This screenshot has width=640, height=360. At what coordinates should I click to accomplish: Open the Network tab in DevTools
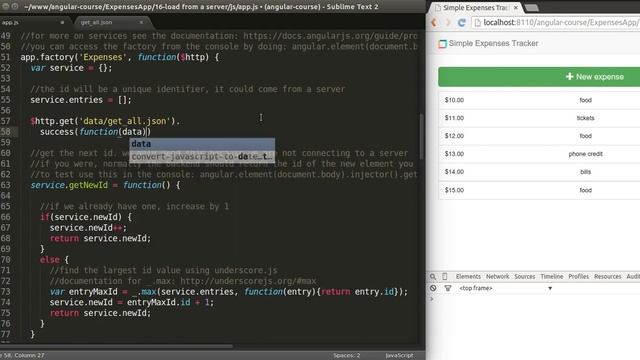pyautogui.click(x=497, y=276)
